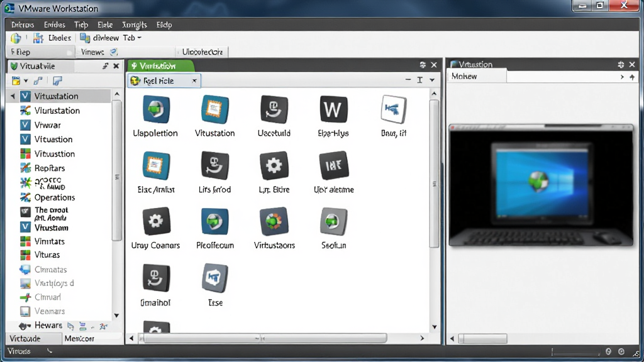This screenshot has height=362, width=644.
Task: Click the refresh icon next to Vinews
Action: (x=114, y=52)
